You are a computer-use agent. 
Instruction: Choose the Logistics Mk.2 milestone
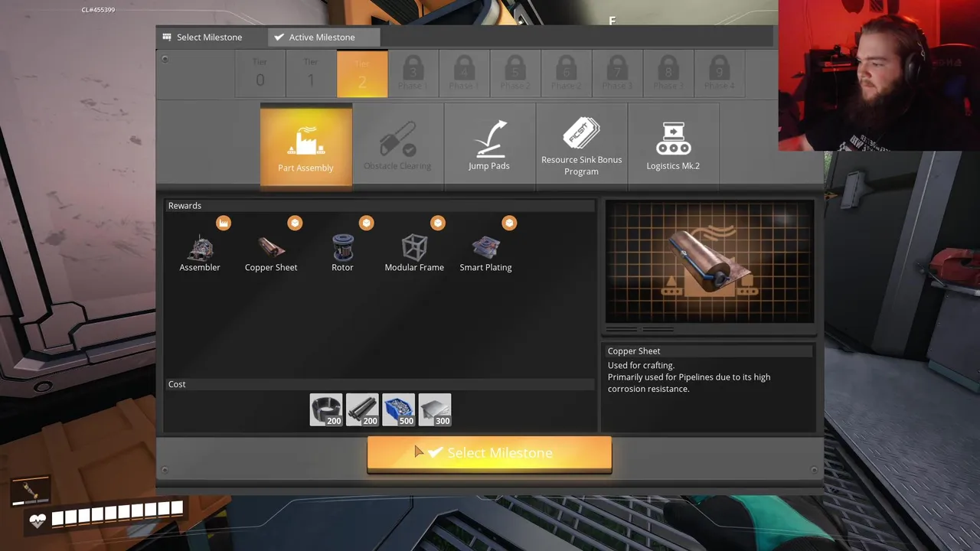[x=673, y=145]
